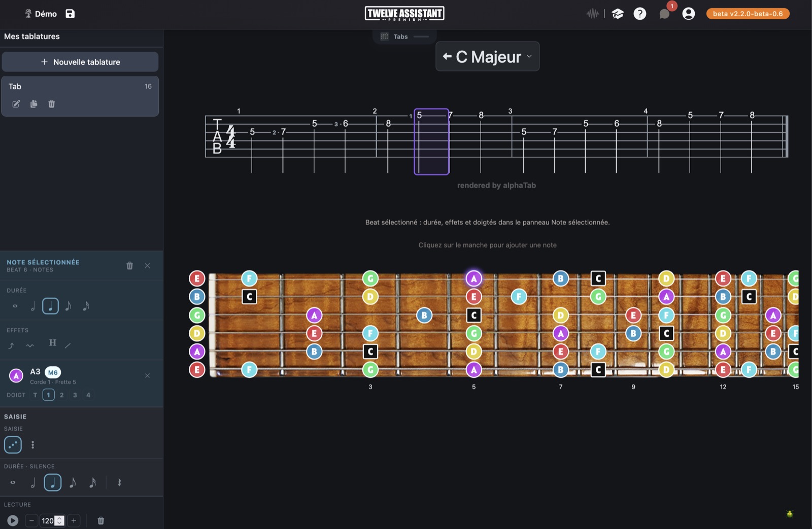Image resolution: width=812 pixels, height=529 pixels.
Task: Select eighth note duration in Durée section
Action: (69, 306)
